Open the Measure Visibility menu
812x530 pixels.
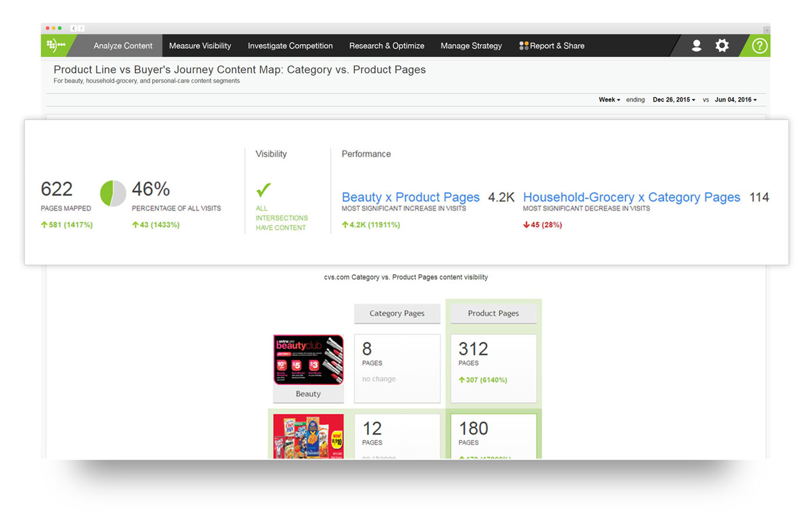(200, 45)
